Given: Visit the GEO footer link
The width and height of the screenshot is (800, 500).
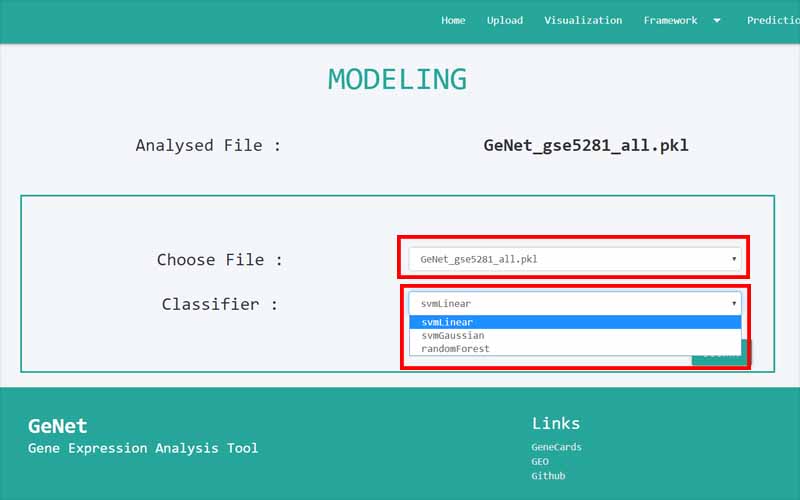Looking at the screenshot, I should tap(540, 462).
